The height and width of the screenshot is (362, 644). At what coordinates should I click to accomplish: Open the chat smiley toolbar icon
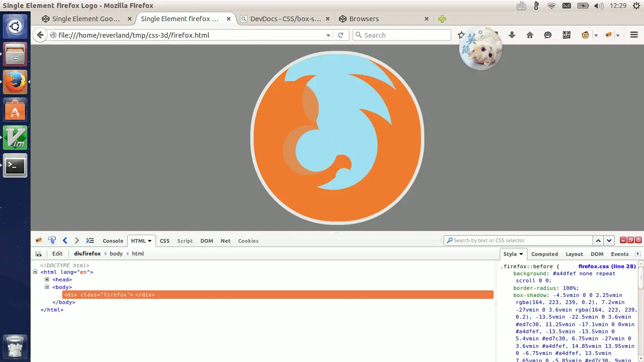pos(548,35)
